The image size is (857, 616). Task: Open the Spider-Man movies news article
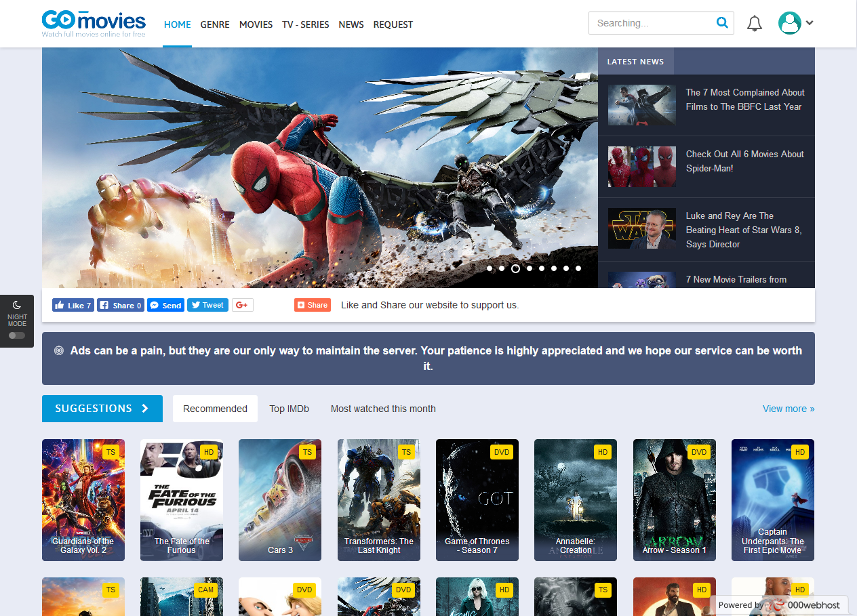coord(744,161)
